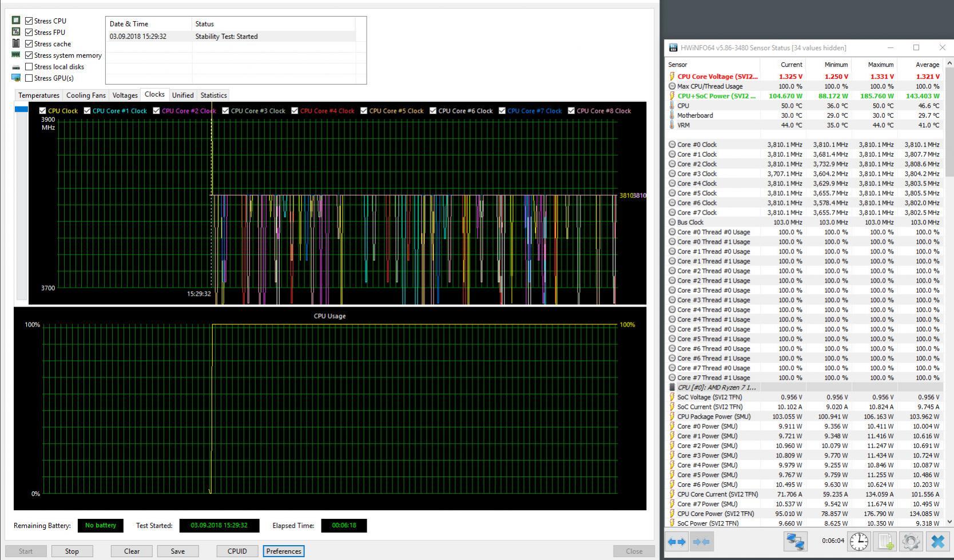Click the blue graph scale slider left of the clock graph
Screen dimensions: 954x560
21,109
